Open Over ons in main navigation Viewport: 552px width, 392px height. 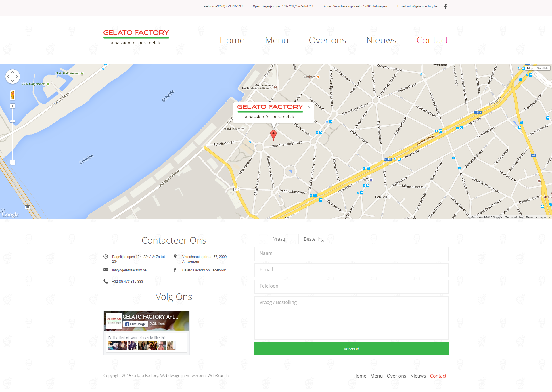pyautogui.click(x=327, y=40)
